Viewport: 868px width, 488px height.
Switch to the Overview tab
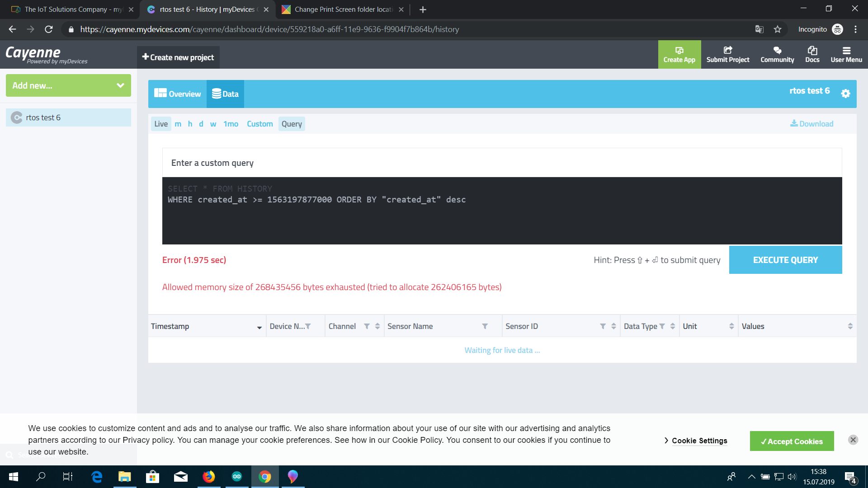[178, 94]
